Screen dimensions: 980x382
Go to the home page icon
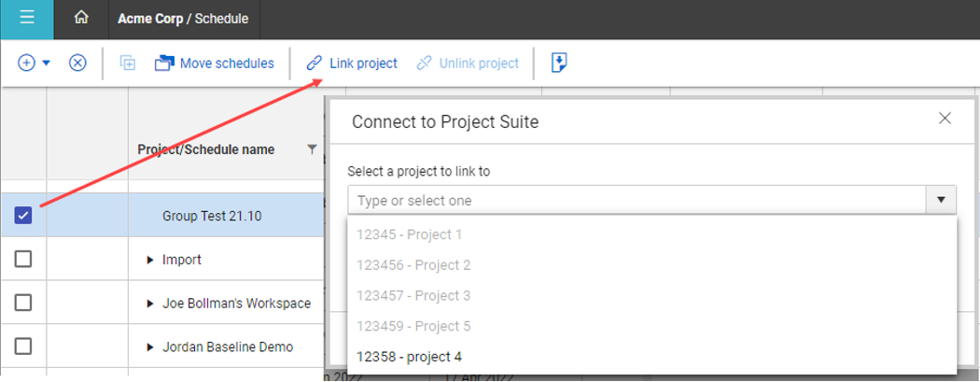coord(81,19)
